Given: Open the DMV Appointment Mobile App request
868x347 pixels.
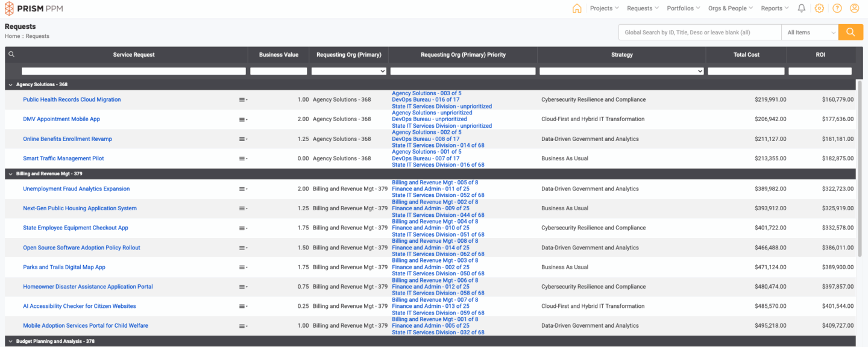Looking at the screenshot, I should 61,119.
